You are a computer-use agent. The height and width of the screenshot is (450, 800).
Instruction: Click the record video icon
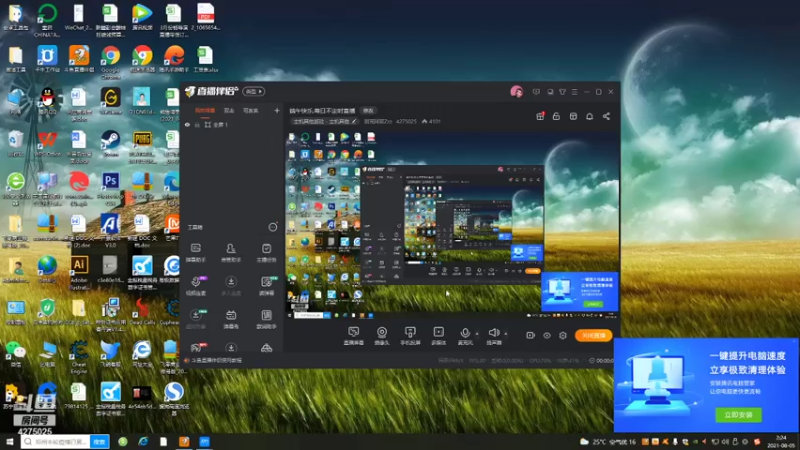tap(531, 335)
